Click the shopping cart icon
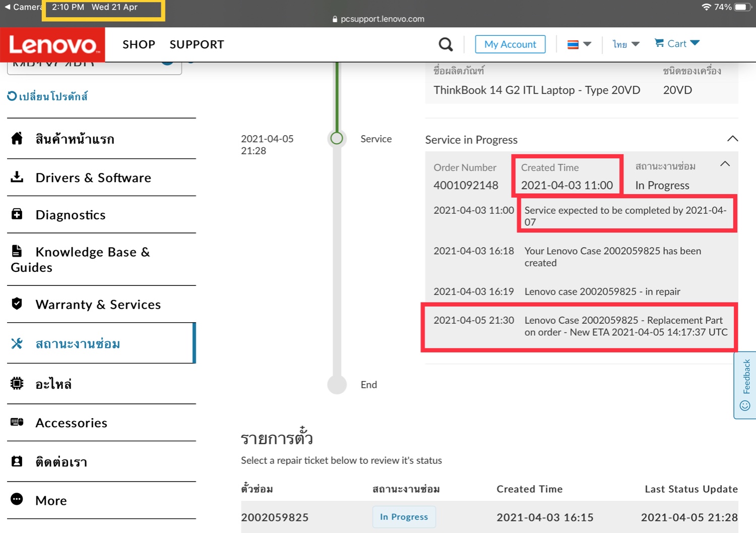The height and width of the screenshot is (533, 756). coord(659,43)
